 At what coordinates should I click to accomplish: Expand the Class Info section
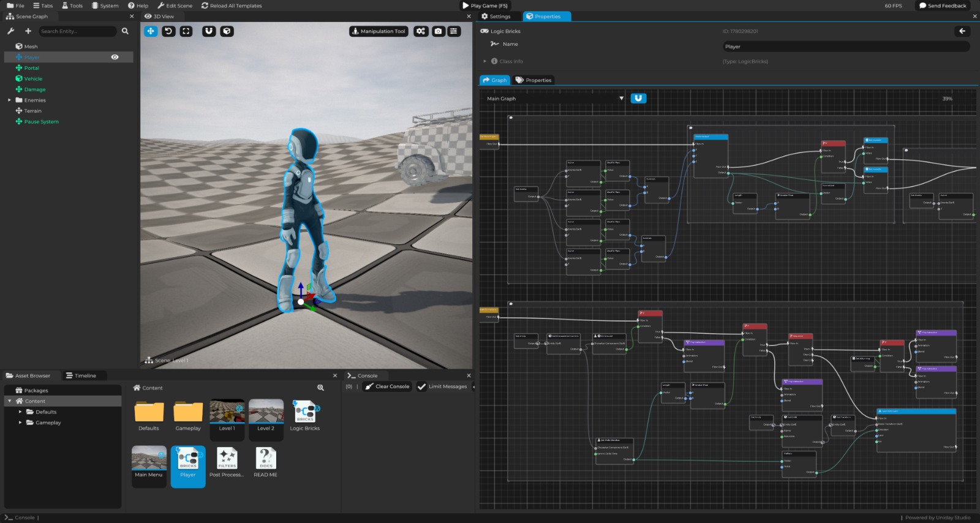[485, 61]
